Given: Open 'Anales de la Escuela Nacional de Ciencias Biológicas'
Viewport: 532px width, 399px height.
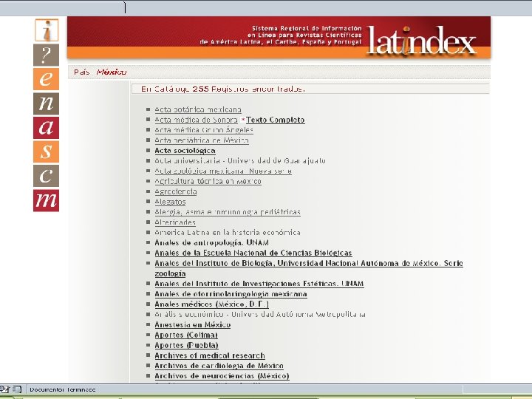Looking at the screenshot, I should [x=253, y=253].
